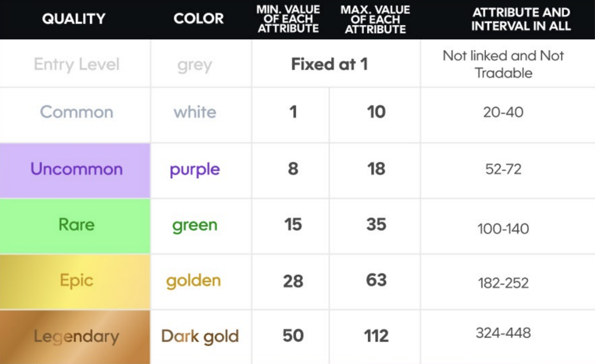Click the Legendary max value 112

(x=376, y=336)
